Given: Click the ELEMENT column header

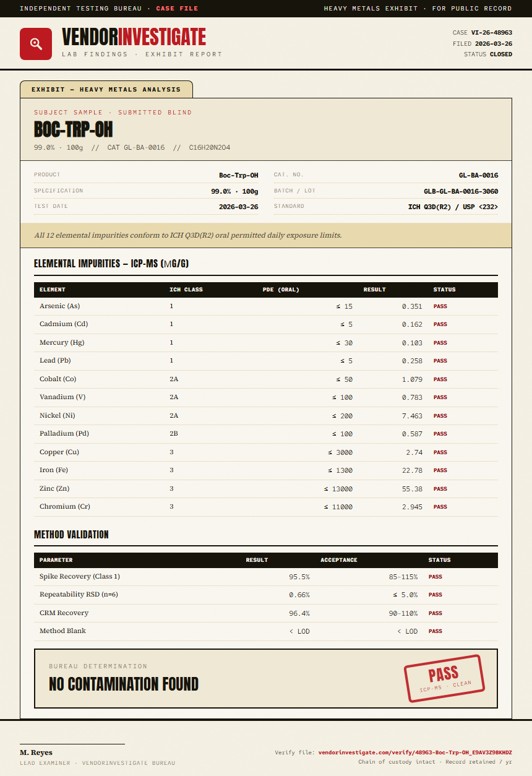Looking at the screenshot, I should pyautogui.click(x=53, y=290).
